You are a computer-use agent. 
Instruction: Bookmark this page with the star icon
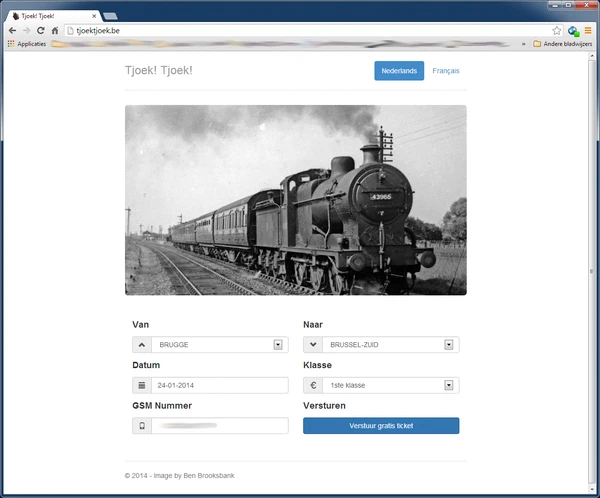click(556, 31)
